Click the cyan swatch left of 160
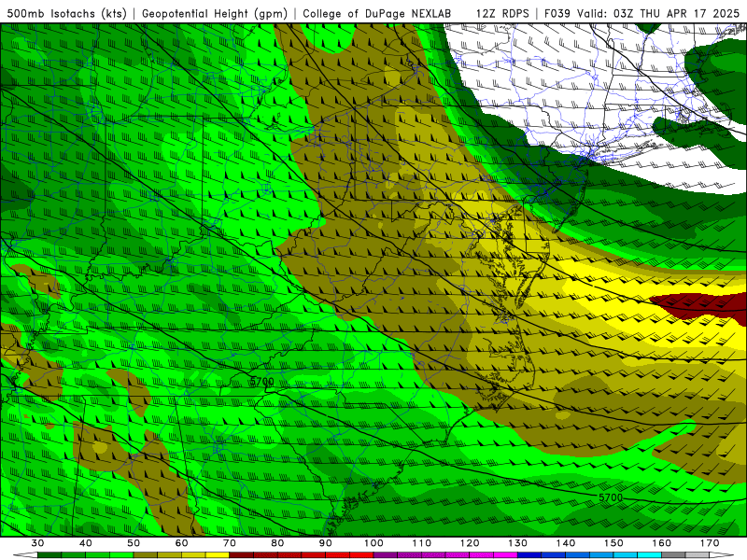Screen dimensions: 747x560 click(x=650, y=555)
